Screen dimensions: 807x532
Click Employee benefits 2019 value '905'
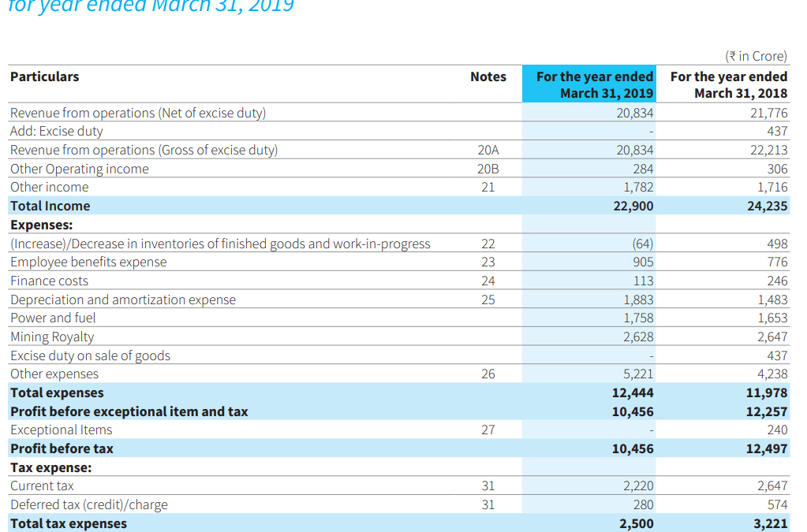[x=643, y=262]
